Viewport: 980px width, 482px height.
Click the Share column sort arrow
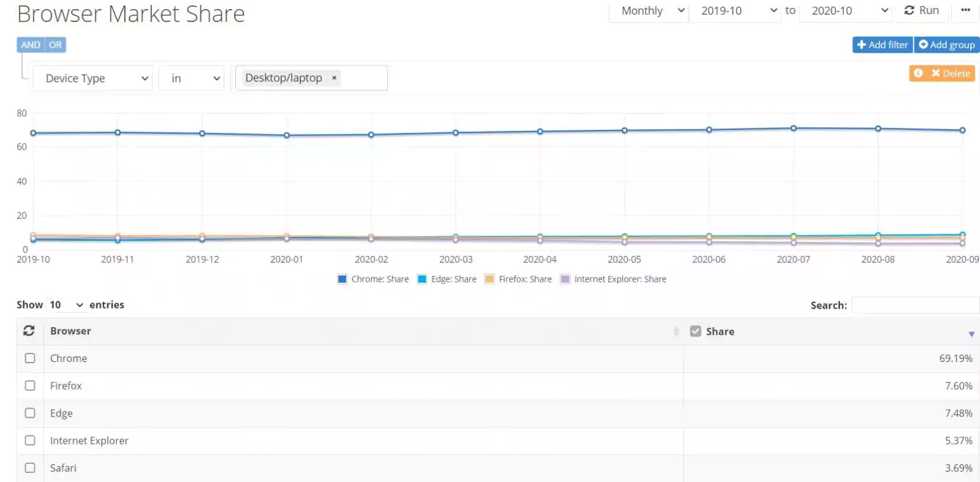coord(971,334)
